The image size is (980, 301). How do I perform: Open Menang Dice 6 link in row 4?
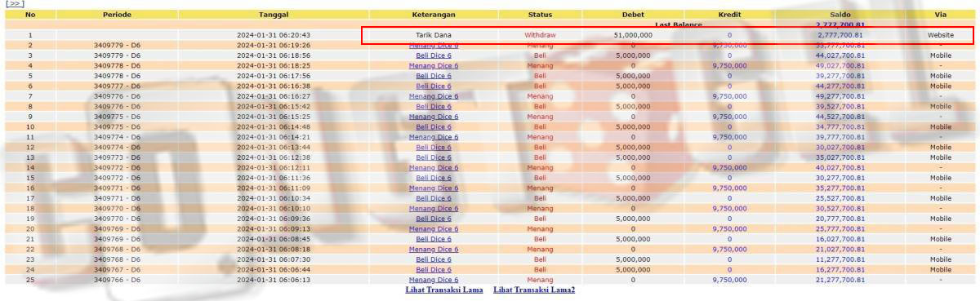tap(434, 65)
